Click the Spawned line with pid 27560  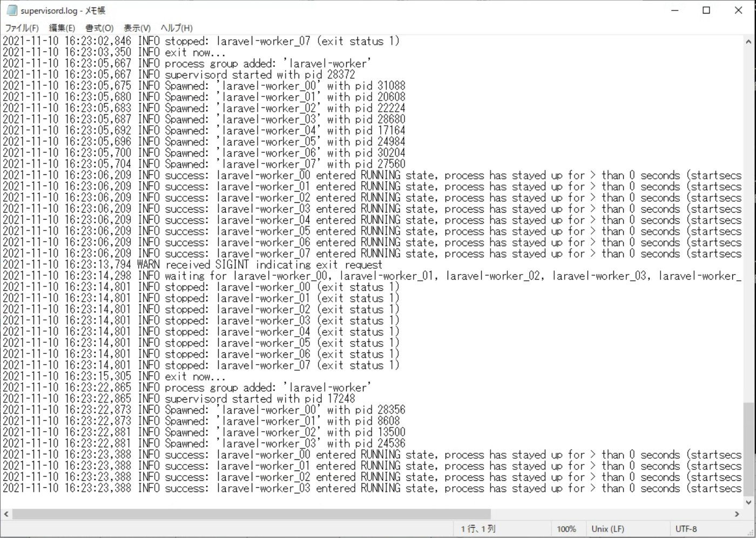click(x=204, y=164)
